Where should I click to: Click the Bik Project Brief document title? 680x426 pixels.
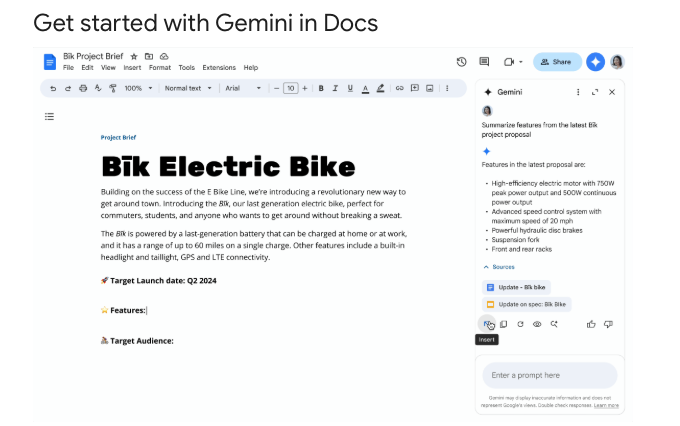pos(93,56)
